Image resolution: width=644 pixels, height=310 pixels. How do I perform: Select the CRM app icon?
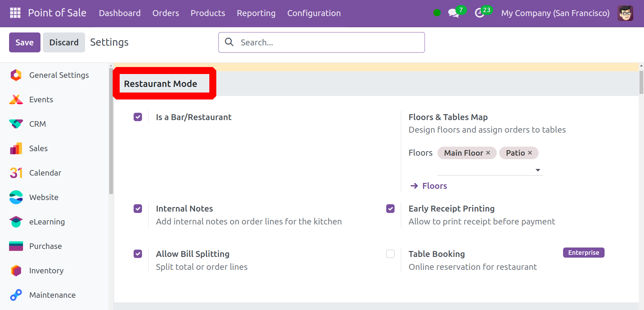coord(16,124)
